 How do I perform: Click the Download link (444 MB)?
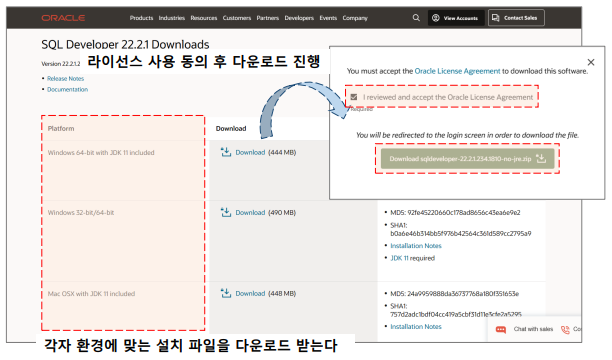pos(250,152)
